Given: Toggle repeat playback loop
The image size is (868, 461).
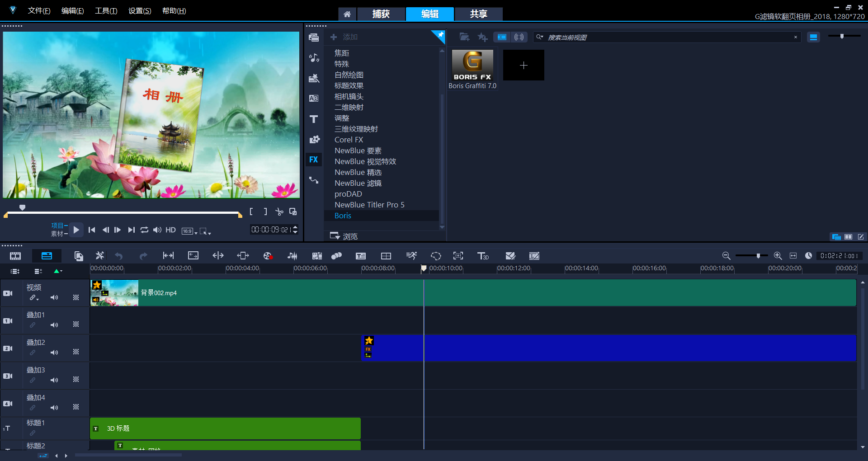Looking at the screenshot, I should tap(144, 230).
